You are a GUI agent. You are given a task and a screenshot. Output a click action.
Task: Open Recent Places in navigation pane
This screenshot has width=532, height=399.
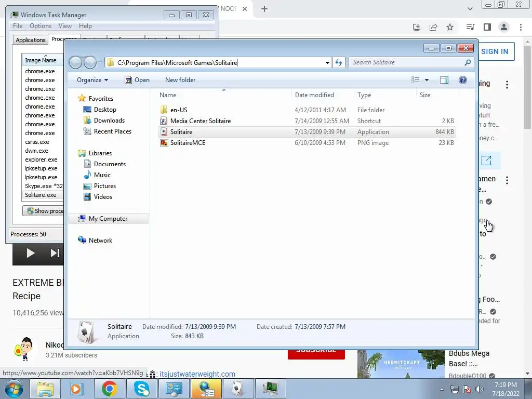112,131
